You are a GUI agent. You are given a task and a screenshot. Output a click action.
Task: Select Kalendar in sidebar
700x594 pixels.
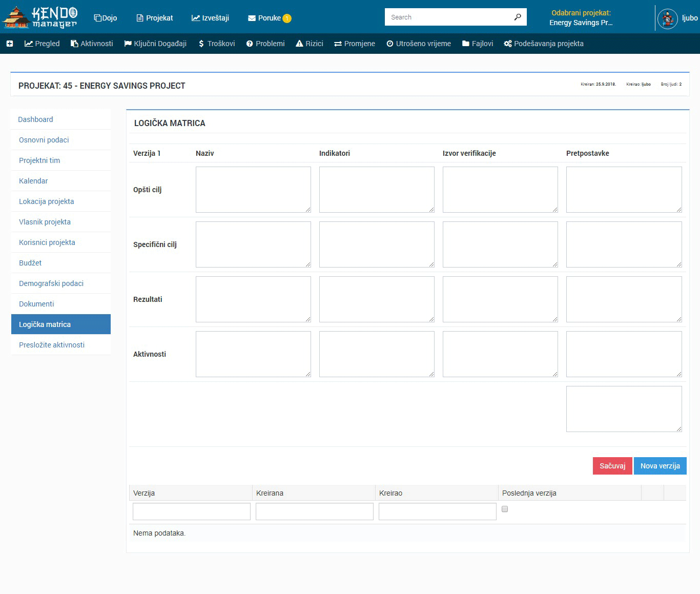point(61,181)
